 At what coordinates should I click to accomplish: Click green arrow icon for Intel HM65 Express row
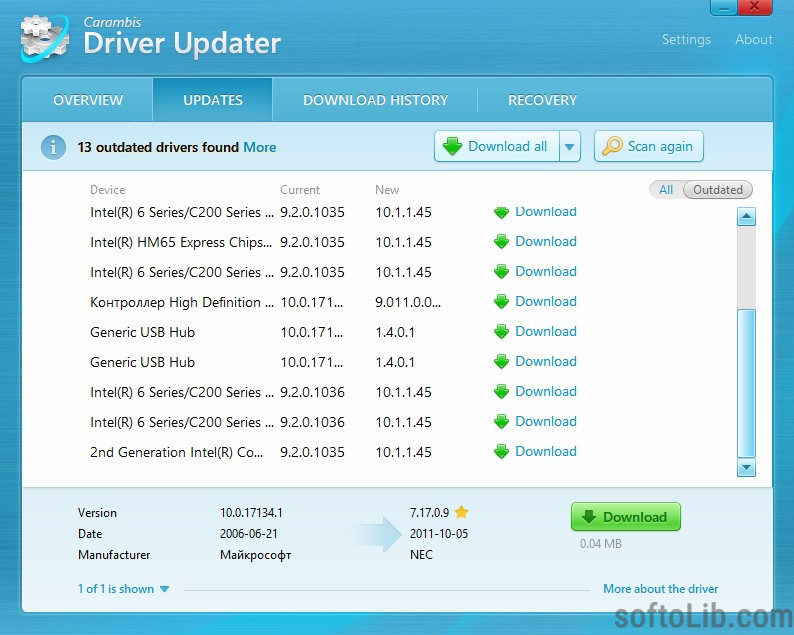coord(501,242)
